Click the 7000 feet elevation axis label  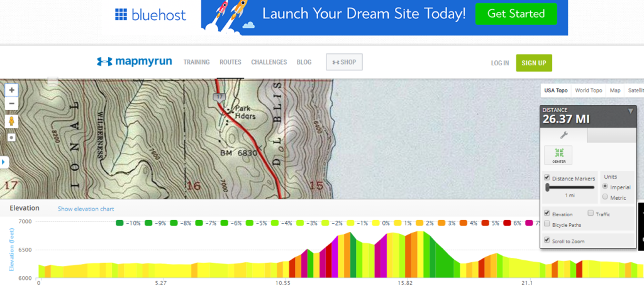pos(25,221)
